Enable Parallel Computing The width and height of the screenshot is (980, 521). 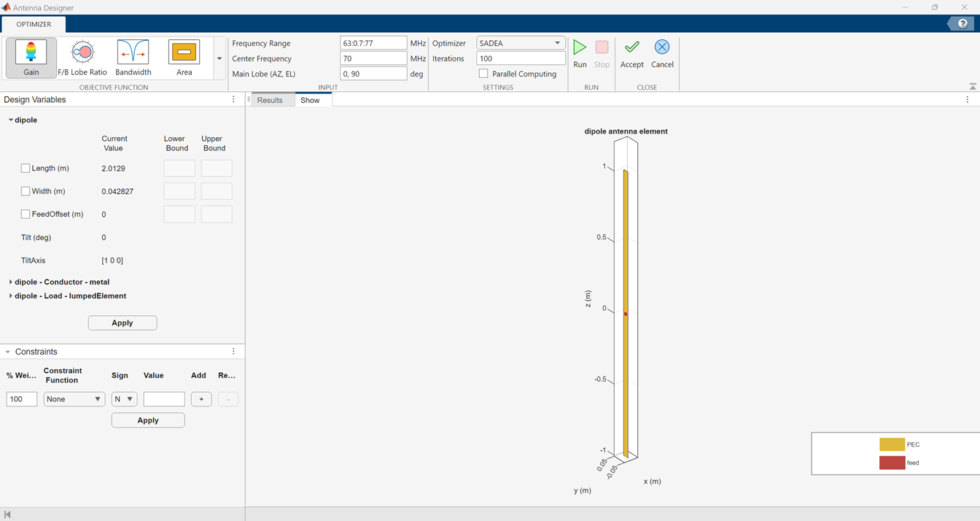[483, 73]
